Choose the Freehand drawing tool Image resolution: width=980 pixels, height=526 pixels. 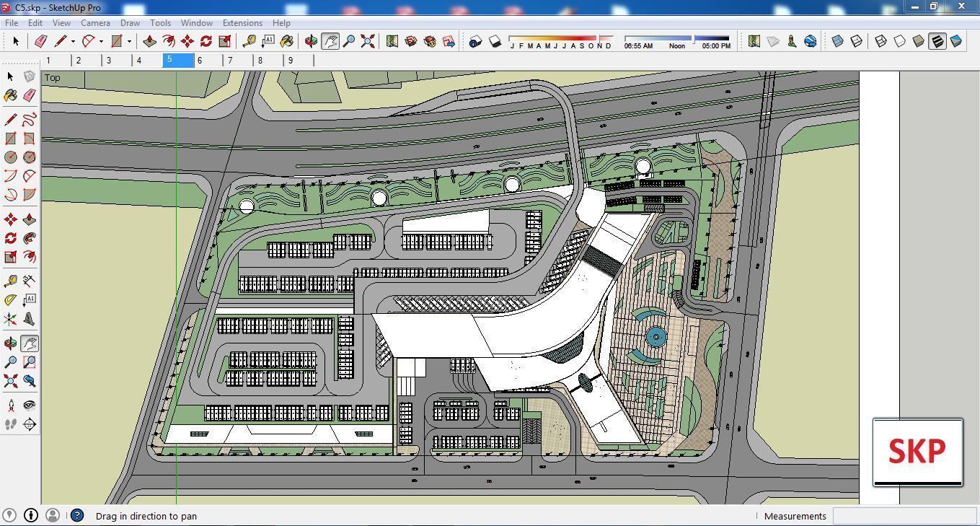tap(29, 119)
